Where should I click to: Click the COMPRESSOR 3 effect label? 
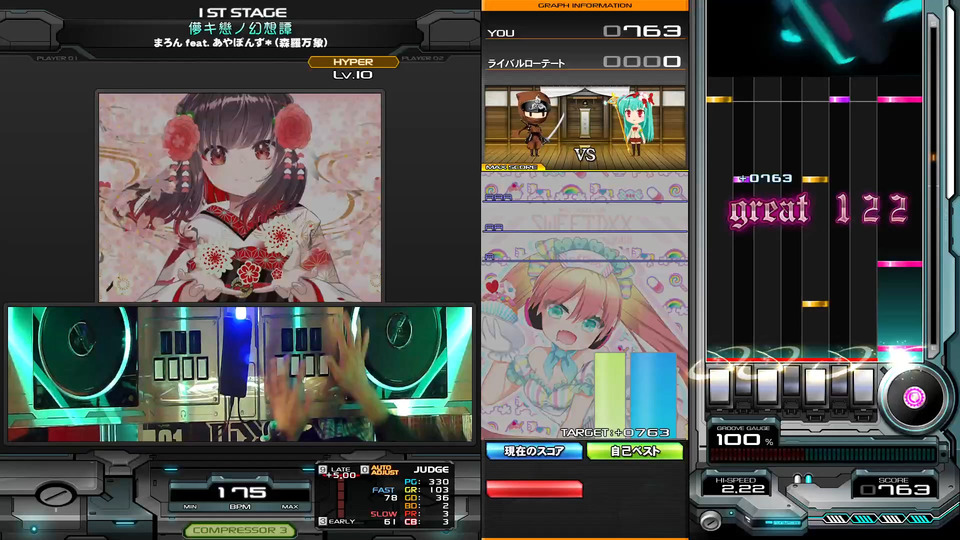(239, 530)
